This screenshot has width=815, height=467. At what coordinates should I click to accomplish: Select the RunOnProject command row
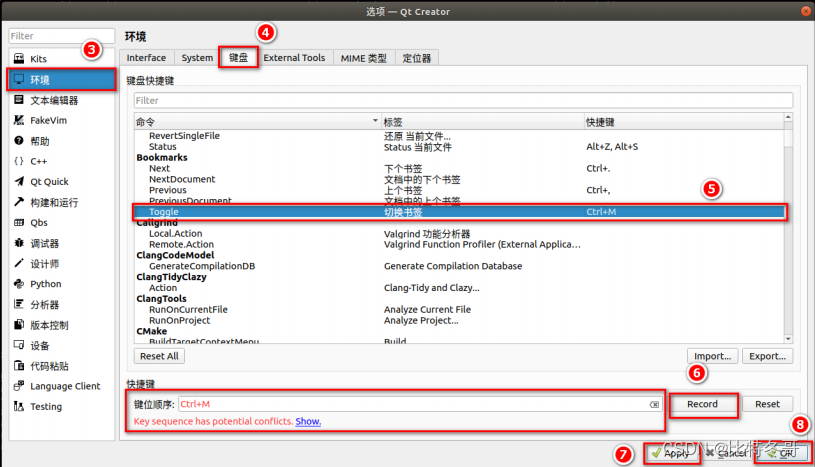pyautogui.click(x=459, y=320)
